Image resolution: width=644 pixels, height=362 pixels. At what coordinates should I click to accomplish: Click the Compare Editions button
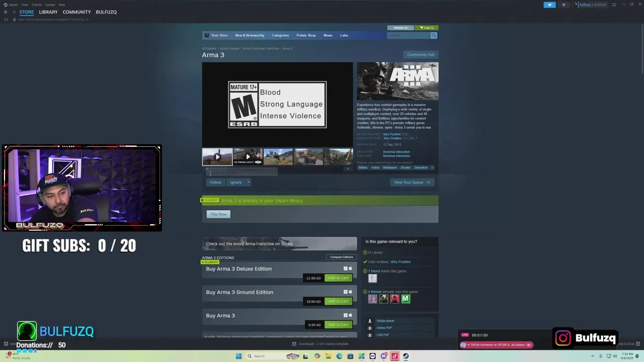(x=342, y=257)
